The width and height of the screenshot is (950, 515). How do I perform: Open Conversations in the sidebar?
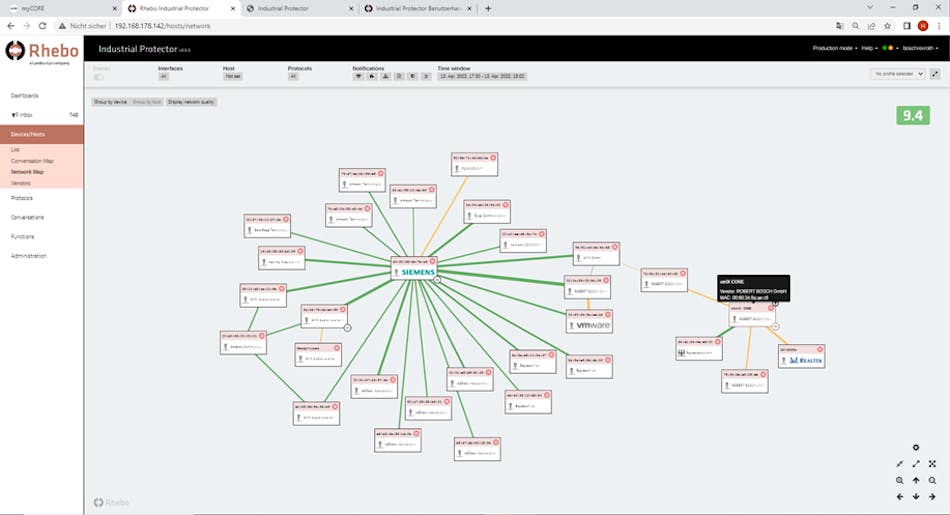click(x=27, y=217)
